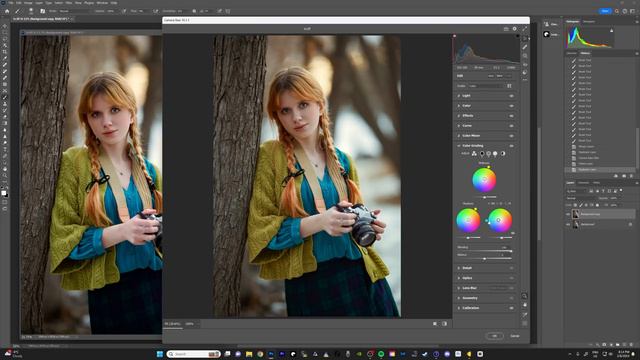The width and height of the screenshot is (640, 360).
Task: Select the Color Sampler tool in Camera Raw
Action: [524, 314]
